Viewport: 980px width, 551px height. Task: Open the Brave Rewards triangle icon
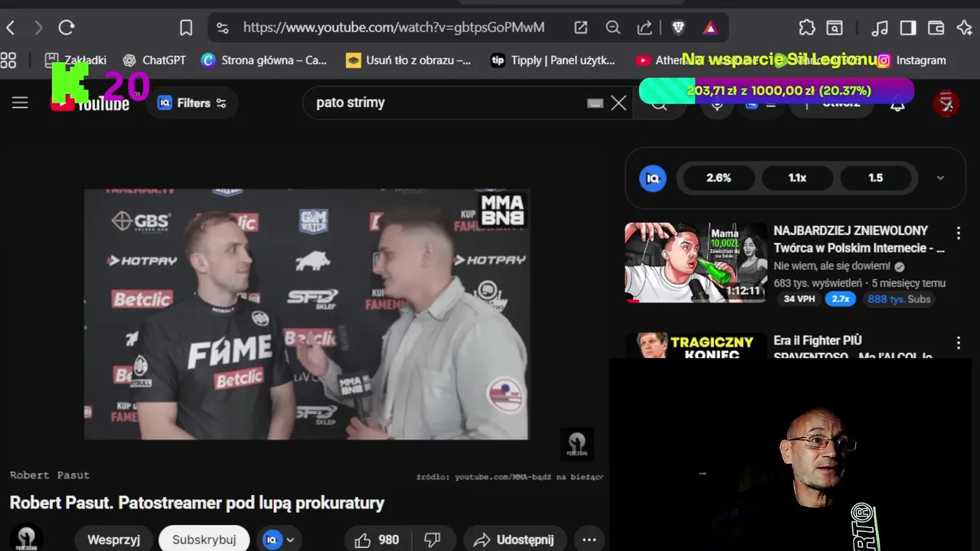tap(710, 28)
